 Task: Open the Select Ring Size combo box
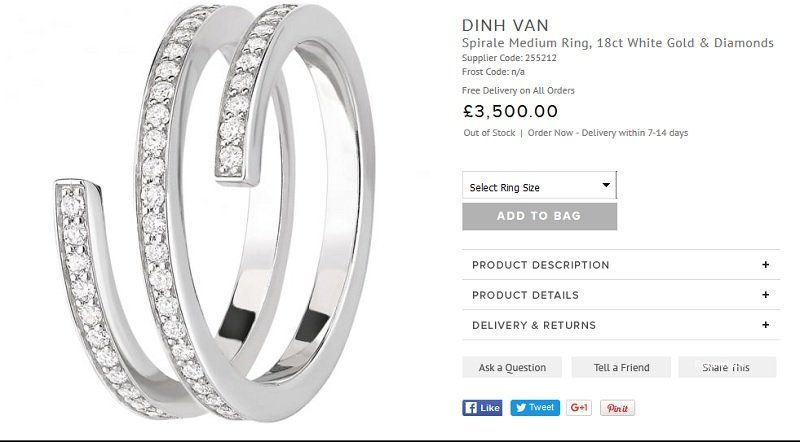[539, 185]
